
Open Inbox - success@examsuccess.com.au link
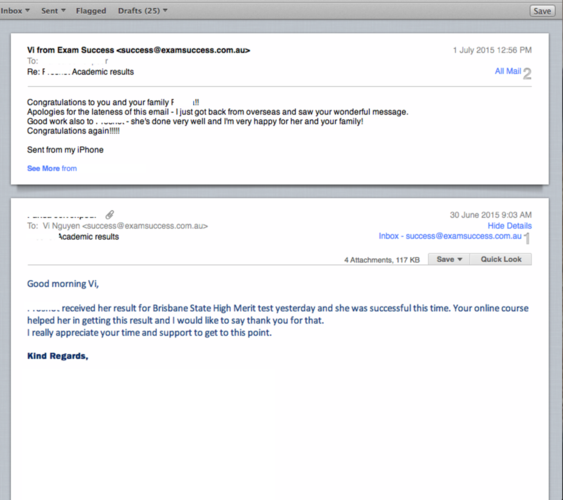click(x=450, y=236)
